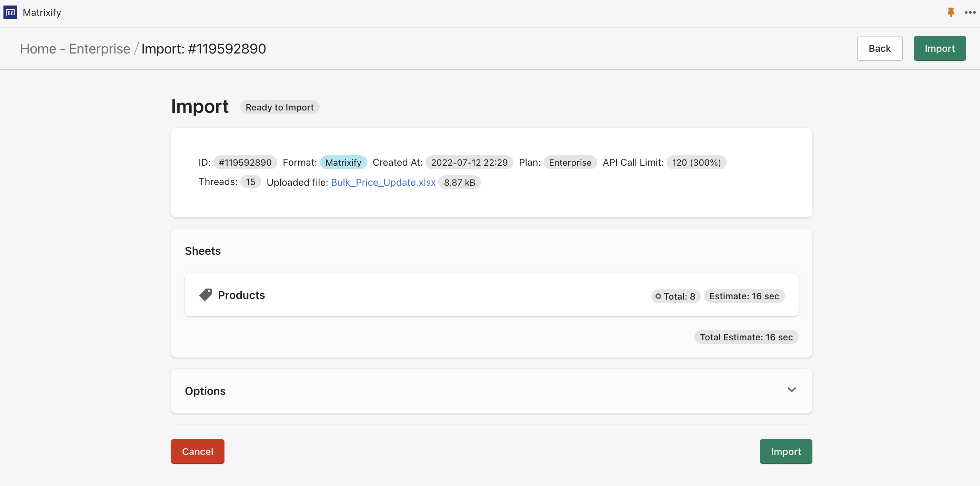Screen dimensions: 980x486
Task: Click the orange pin icon
Action: pos(951,12)
